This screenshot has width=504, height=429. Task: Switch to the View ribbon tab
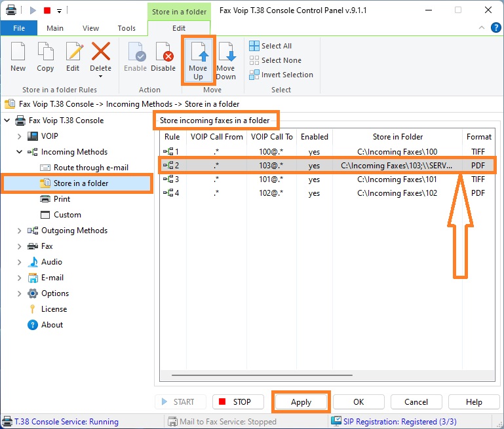90,28
